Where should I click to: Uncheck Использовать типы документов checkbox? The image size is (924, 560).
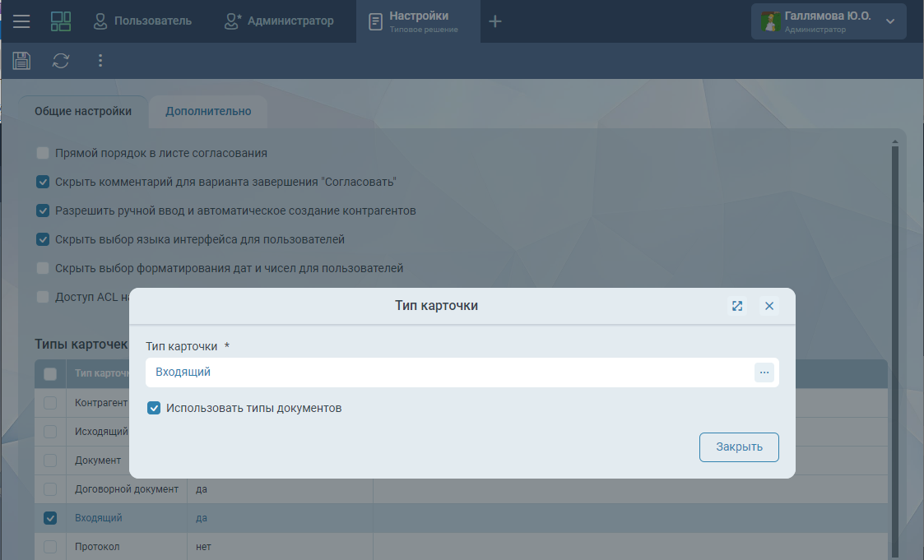[x=154, y=408]
